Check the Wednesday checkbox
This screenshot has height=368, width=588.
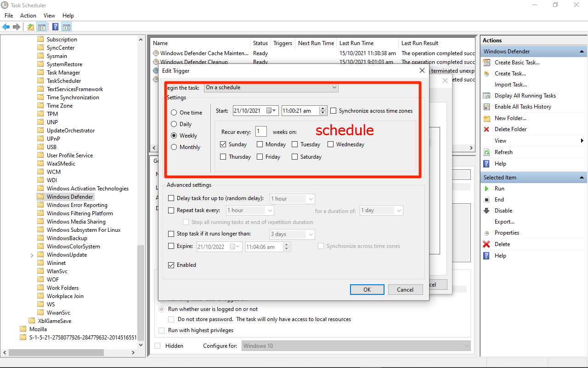click(x=331, y=144)
